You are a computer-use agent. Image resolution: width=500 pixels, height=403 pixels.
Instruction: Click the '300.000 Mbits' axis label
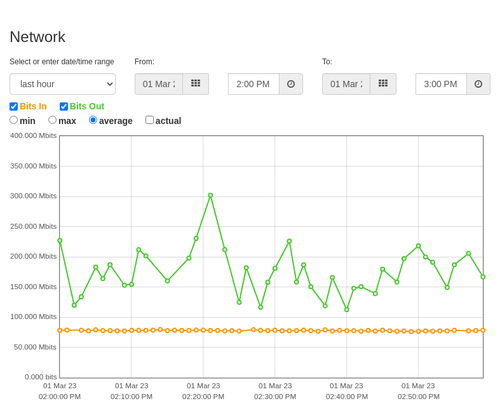coord(33,196)
